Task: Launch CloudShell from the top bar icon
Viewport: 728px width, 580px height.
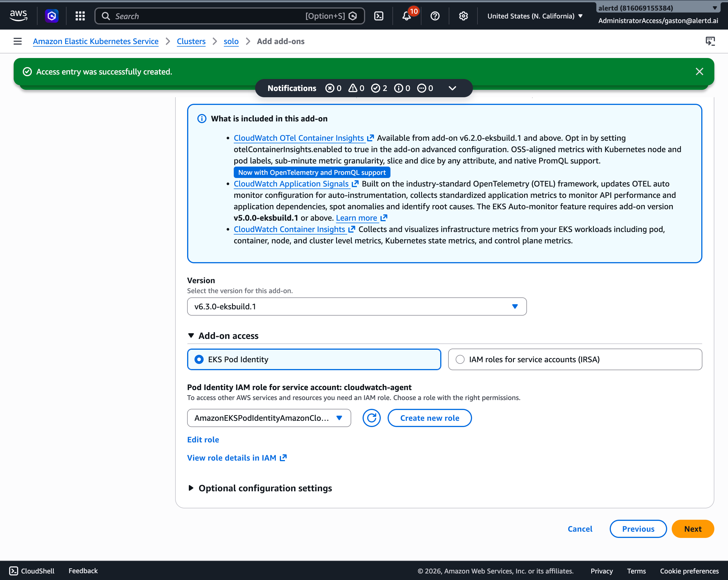Action: [x=379, y=16]
